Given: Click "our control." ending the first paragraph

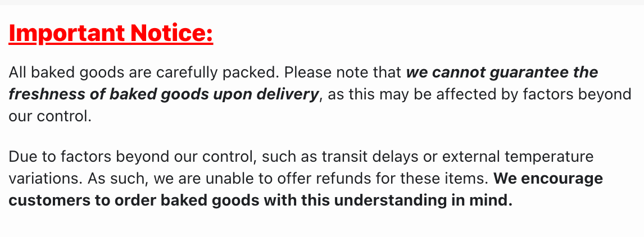Looking at the screenshot, I should (x=49, y=116).
